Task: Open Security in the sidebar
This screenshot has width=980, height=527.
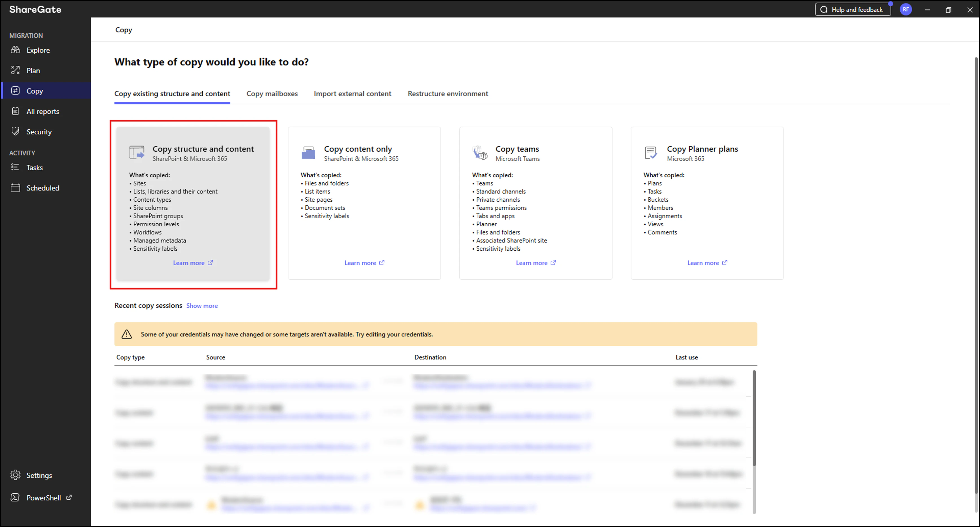Action: click(39, 132)
